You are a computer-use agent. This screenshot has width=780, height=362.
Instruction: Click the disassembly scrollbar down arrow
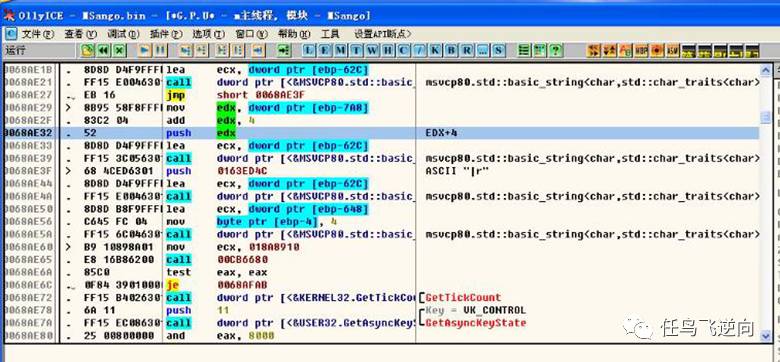(x=766, y=336)
